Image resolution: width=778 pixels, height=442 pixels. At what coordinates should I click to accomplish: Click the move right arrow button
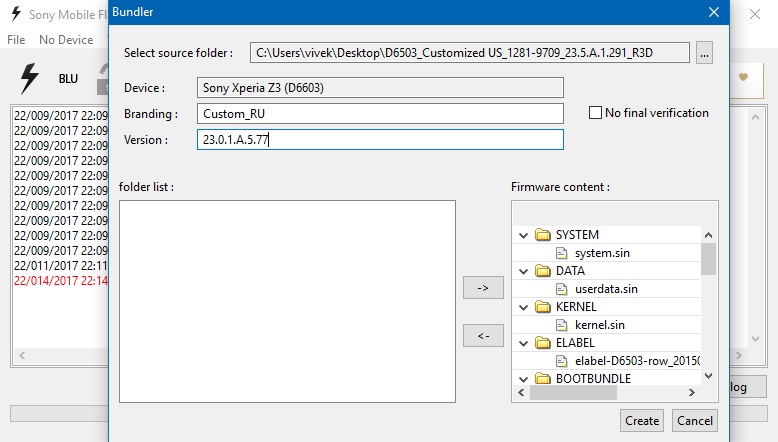(x=483, y=288)
